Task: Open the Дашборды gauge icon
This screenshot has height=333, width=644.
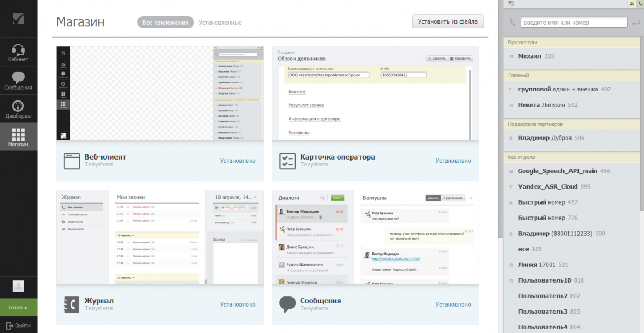Action: coord(18,106)
